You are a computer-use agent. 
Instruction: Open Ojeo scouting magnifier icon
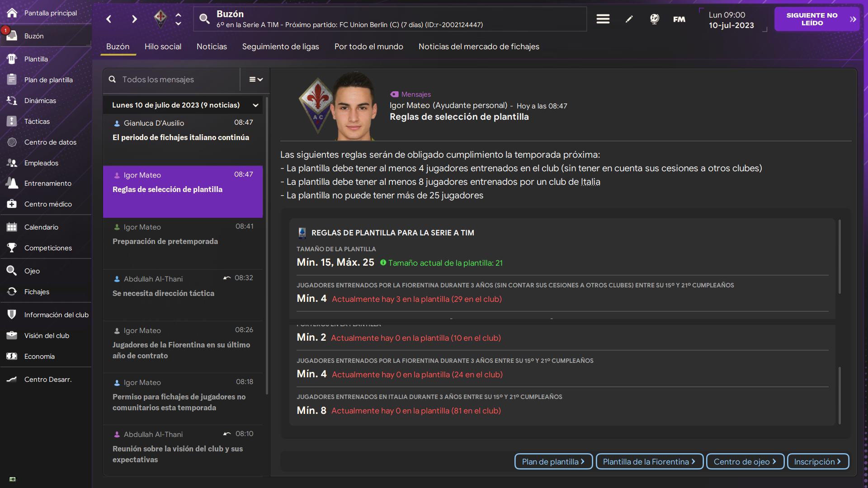[x=12, y=271]
